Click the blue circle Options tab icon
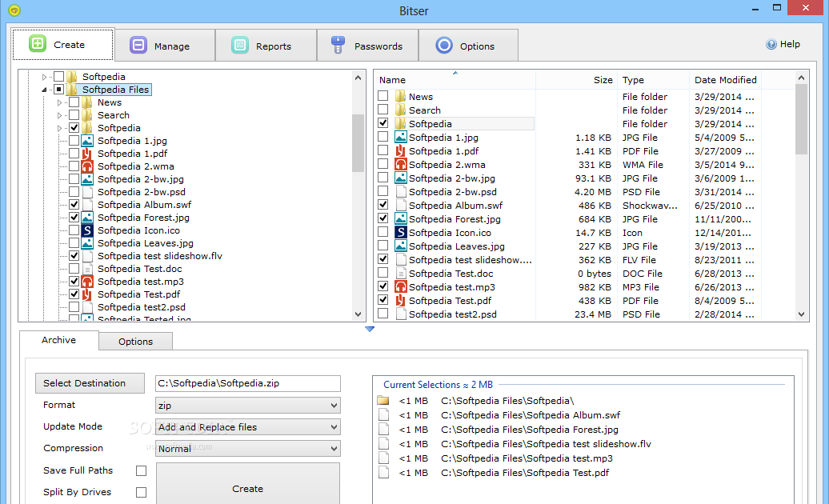The height and width of the screenshot is (504, 829). point(444,46)
